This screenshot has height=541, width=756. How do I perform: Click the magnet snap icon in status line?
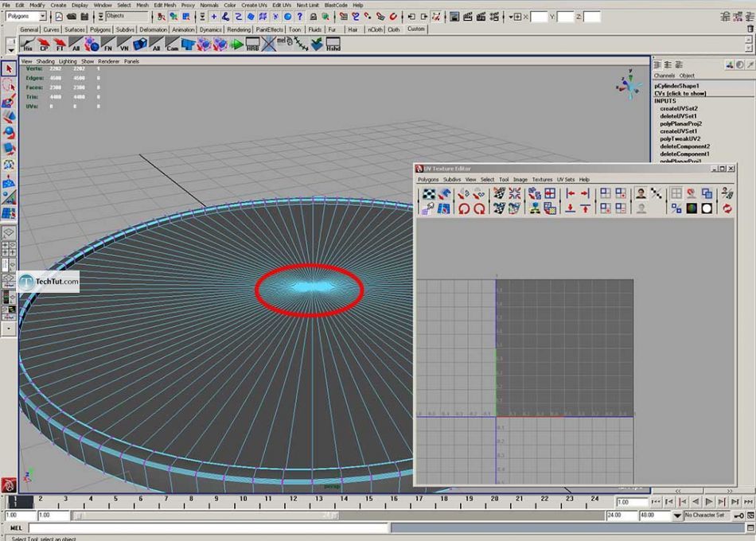(393, 17)
